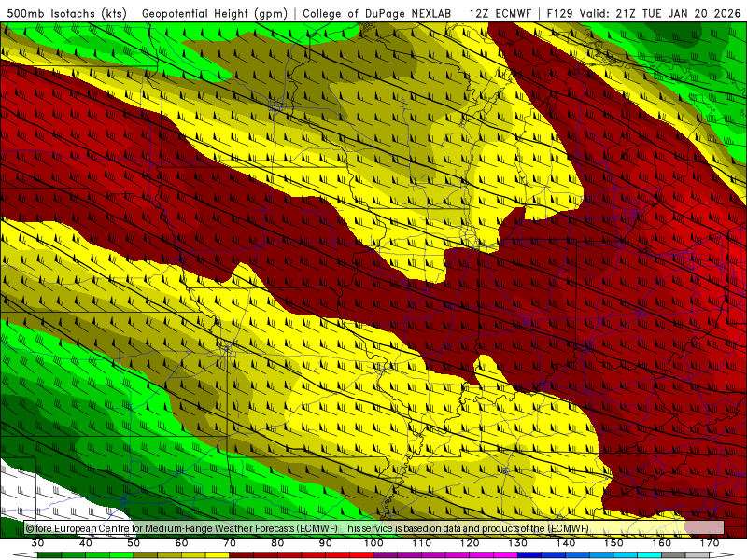Click the left arrow end of the color bar
The height and width of the screenshot is (560, 747).
(x=25, y=555)
